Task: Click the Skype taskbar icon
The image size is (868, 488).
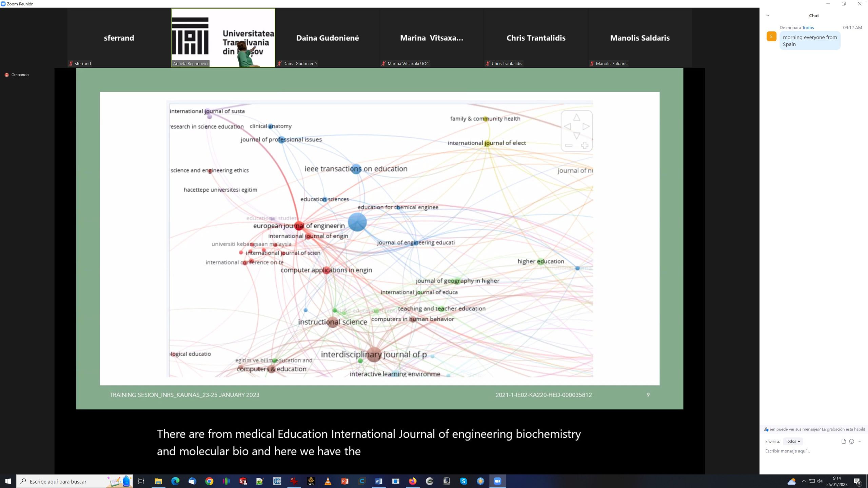Action: tap(463, 481)
